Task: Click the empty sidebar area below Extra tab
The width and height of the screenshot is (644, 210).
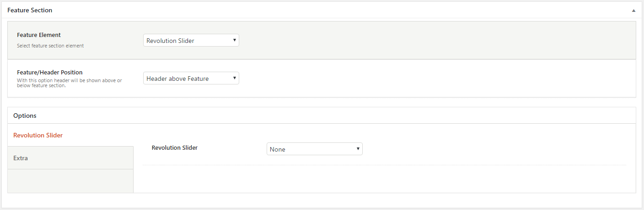Action: click(x=70, y=181)
